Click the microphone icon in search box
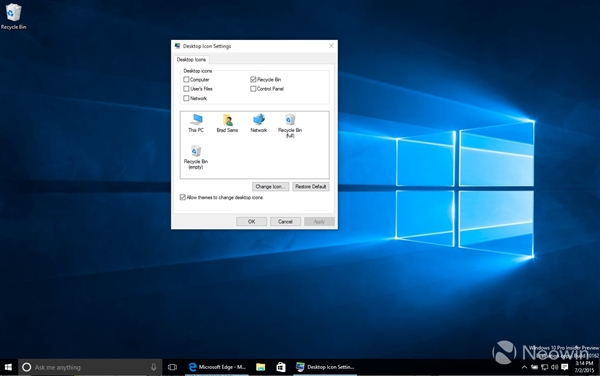The height and width of the screenshot is (376, 600). (x=153, y=367)
